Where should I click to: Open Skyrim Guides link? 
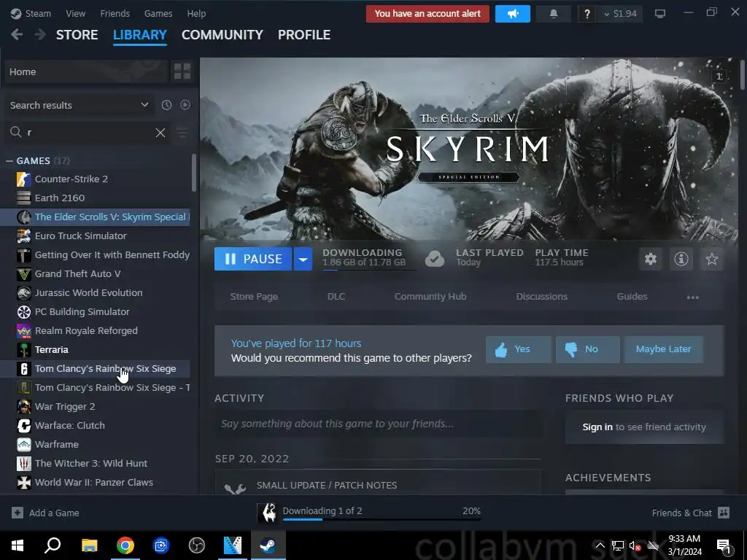(x=632, y=297)
